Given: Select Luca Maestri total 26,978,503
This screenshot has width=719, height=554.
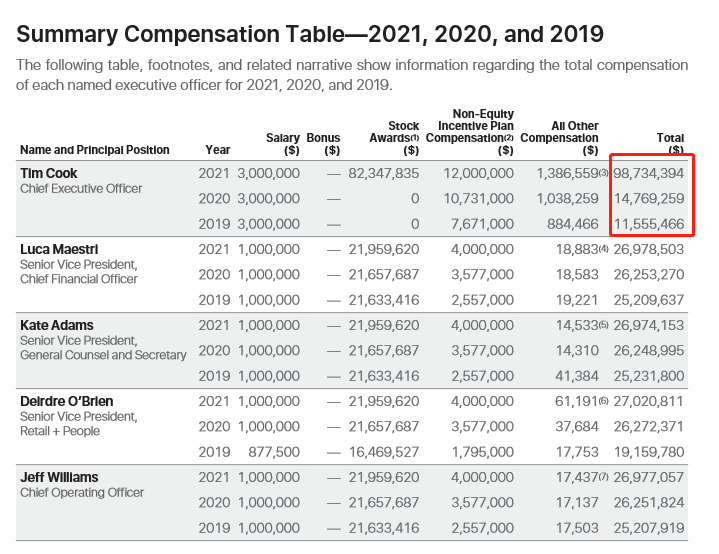Looking at the screenshot, I should (648, 249).
